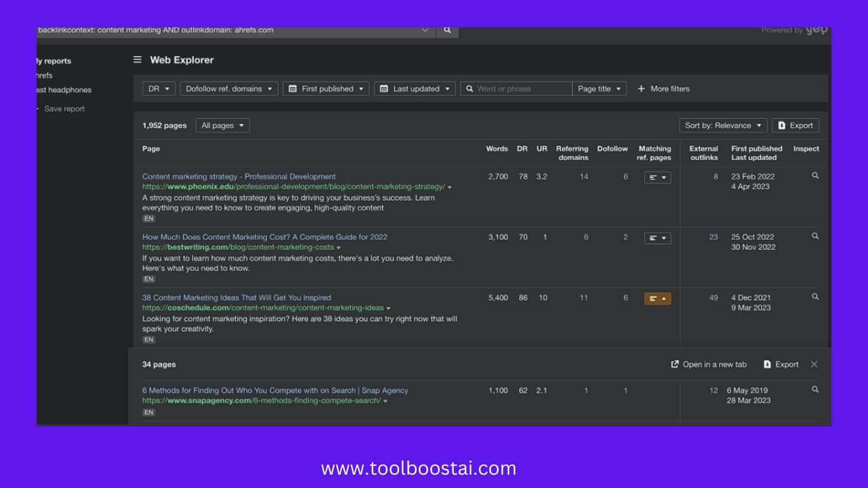Viewport: 868px width, 488px height.
Task: Expand the search mode chevron in top bar
Action: (x=425, y=30)
